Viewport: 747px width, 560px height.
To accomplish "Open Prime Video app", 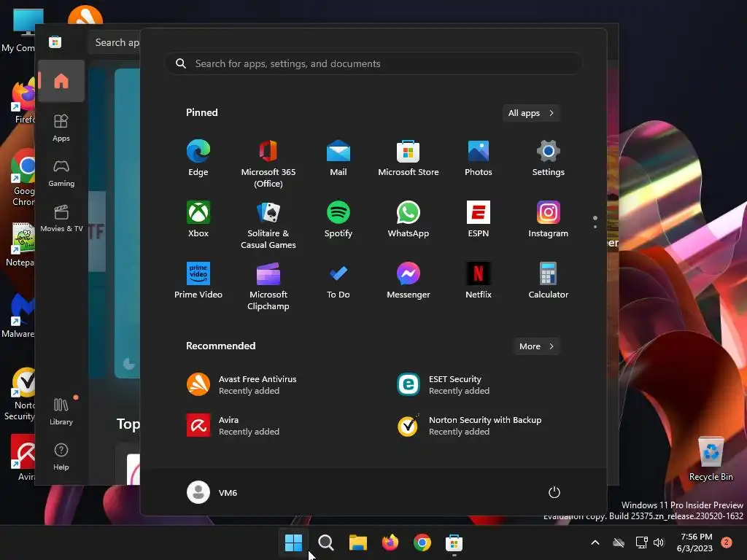I will [x=198, y=281].
